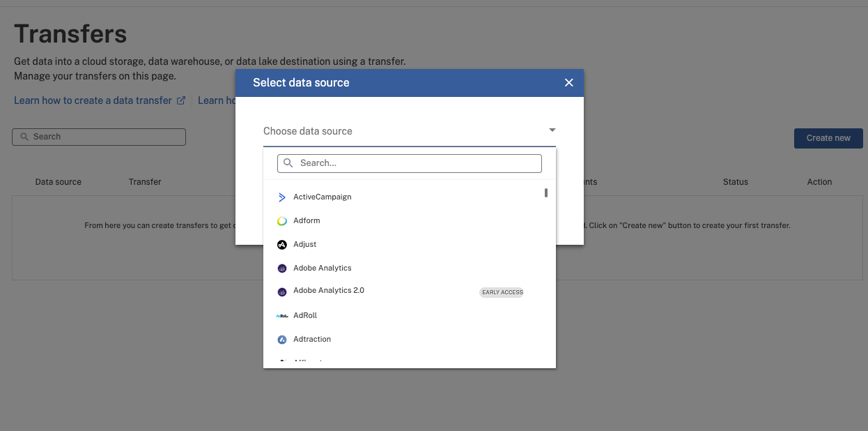Focus the data source Search... field
Screen dimensions: 868x431
(418, 163)
